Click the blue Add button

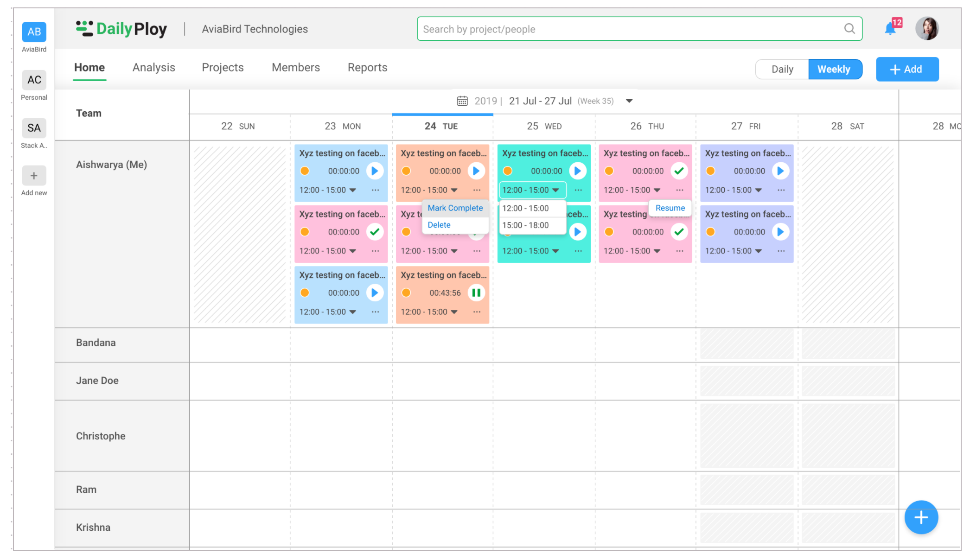coord(907,69)
